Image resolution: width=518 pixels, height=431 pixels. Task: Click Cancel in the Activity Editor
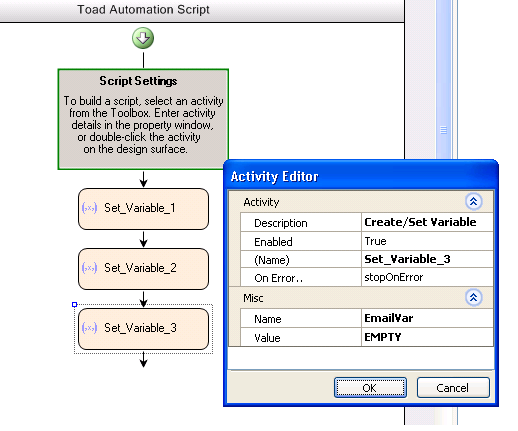pos(453,388)
